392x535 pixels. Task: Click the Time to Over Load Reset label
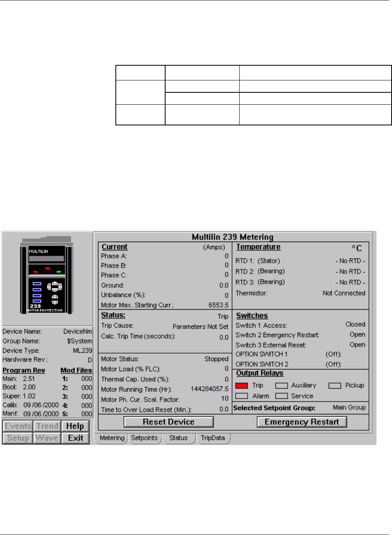tap(146, 410)
